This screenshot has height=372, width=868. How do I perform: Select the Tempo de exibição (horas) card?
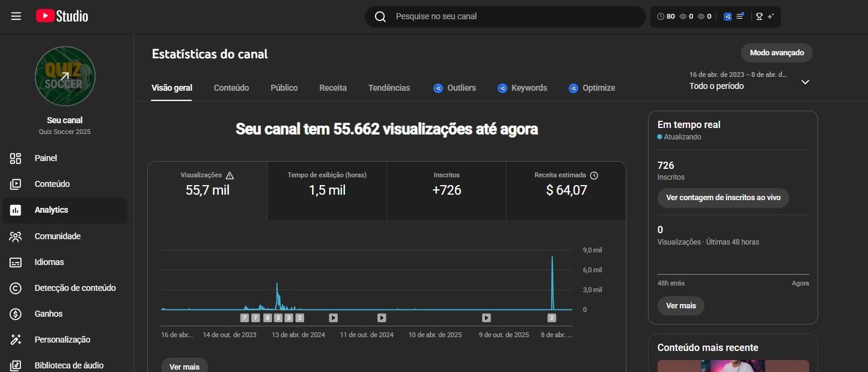[327, 191]
